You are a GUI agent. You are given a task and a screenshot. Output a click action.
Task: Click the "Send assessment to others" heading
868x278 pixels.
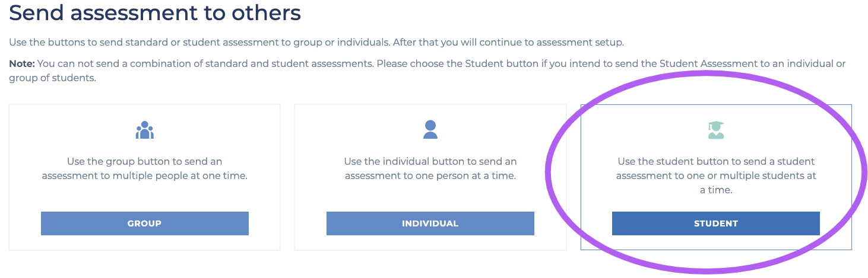(155, 13)
